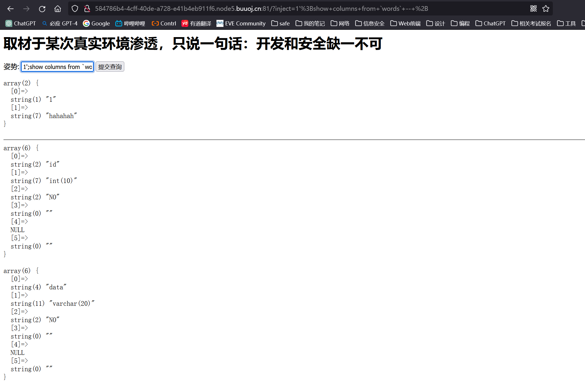Screen dimensions: 585x392
Task: Expand the 工具 bookmarks folder
Action: [x=567, y=23]
